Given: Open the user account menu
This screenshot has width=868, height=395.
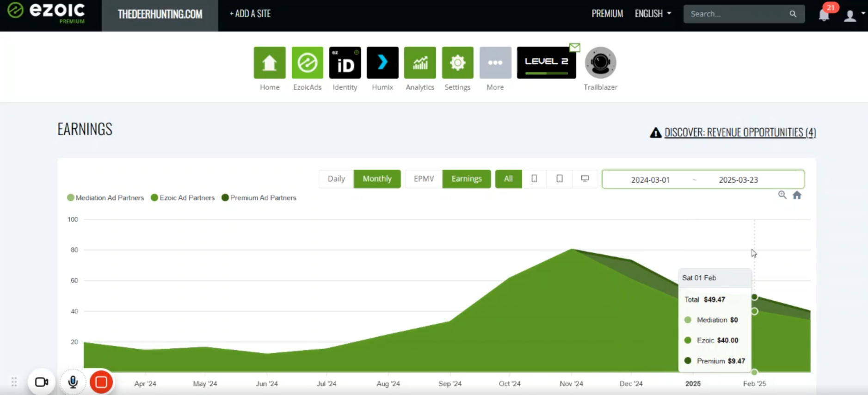Looking at the screenshot, I should pyautogui.click(x=853, y=15).
